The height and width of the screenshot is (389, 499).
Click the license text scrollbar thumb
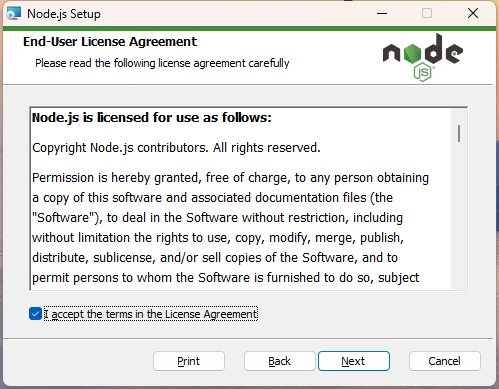tap(459, 133)
